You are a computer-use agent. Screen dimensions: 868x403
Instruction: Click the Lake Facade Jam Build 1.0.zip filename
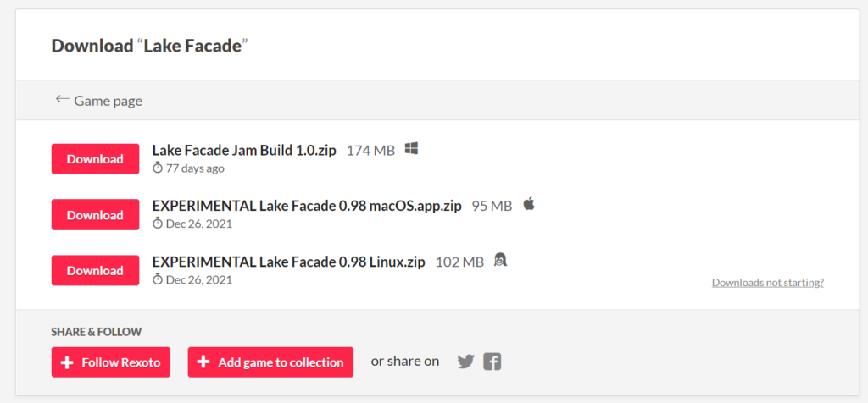pyautogui.click(x=244, y=151)
